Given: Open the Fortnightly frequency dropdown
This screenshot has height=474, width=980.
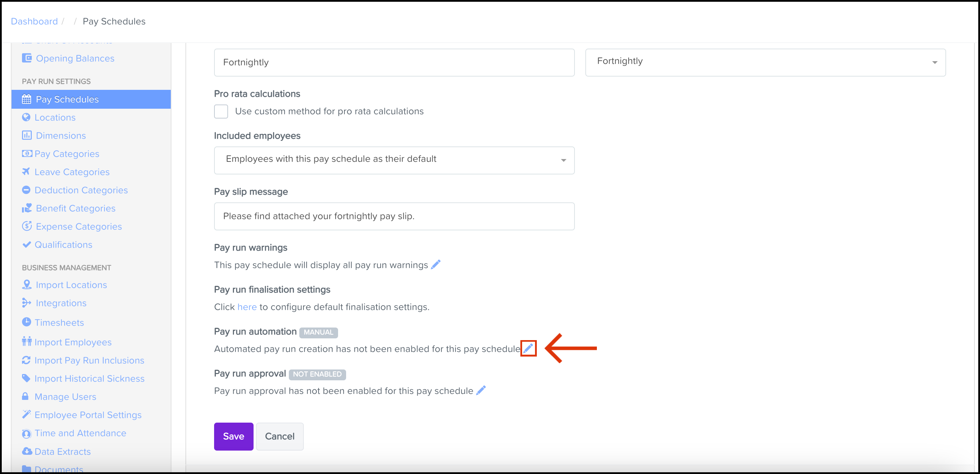Looking at the screenshot, I should (765, 62).
